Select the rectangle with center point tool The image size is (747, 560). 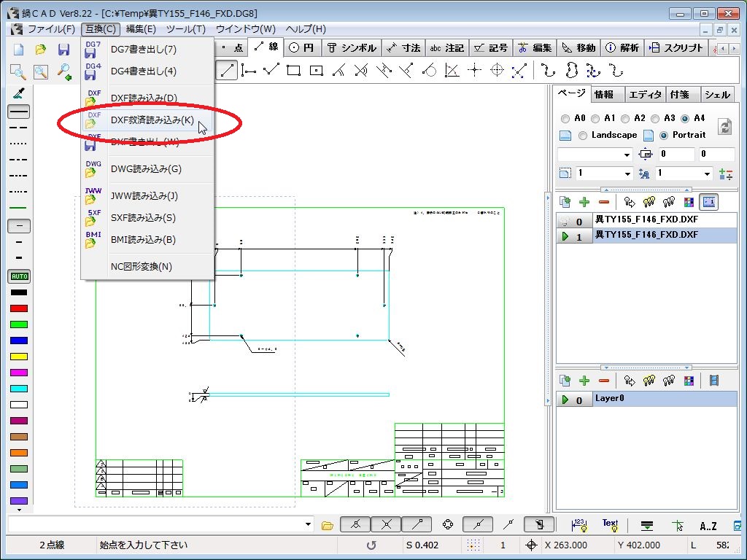coord(317,71)
